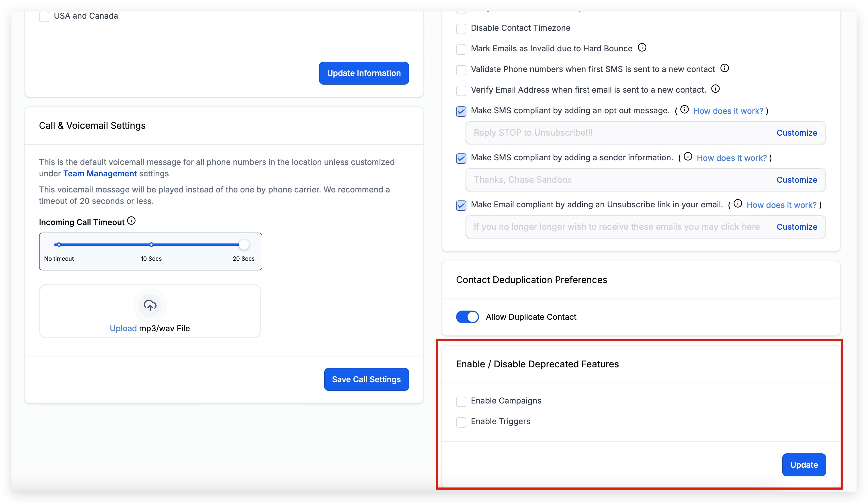The image size is (868, 503).
Task: Tick the USA and Canada checkbox
Action: [x=44, y=17]
